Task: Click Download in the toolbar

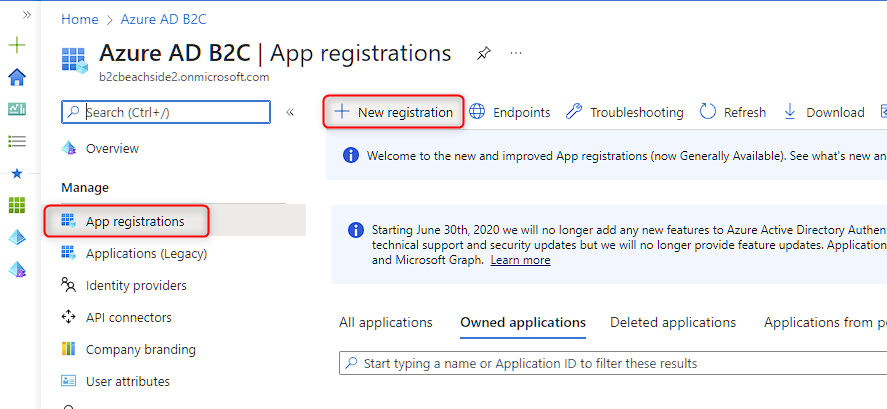Action: pyautogui.click(x=824, y=113)
